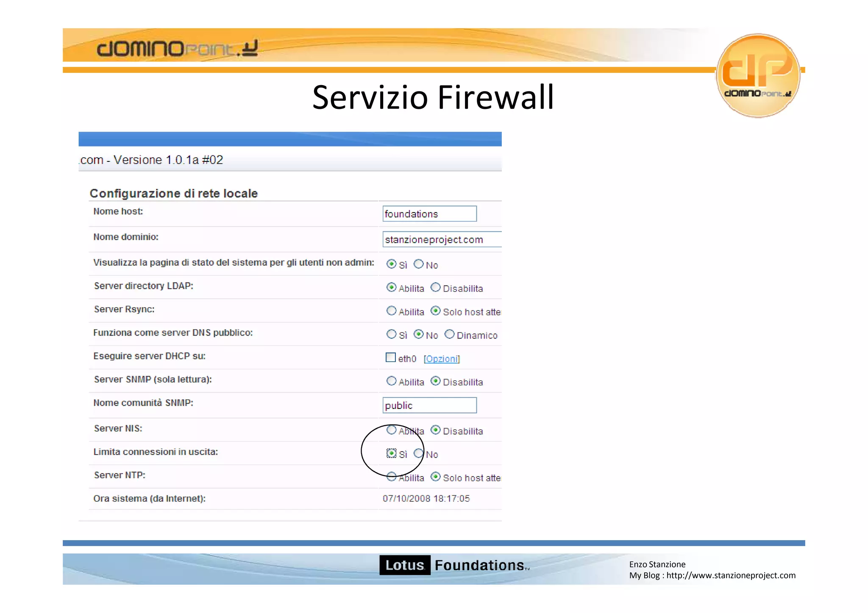The image size is (868, 613).
Task: Click the DominoPoint circular logo badge
Action: pyautogui.click(x=758, y=75)
